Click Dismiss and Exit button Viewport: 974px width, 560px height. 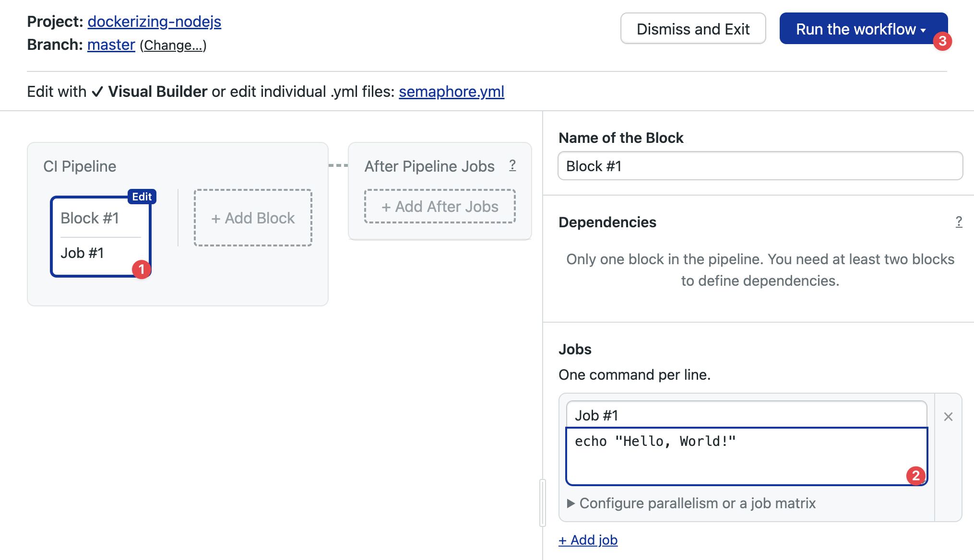(693, 28)
